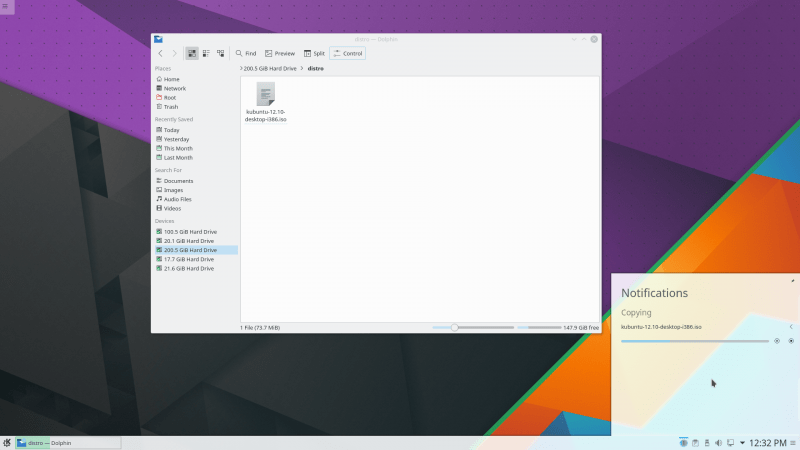Viewport: 800px width, 450px height.
Task: Expand hidden system tray icons arrow
Action: pyautogui.click(x=742, y=442)
